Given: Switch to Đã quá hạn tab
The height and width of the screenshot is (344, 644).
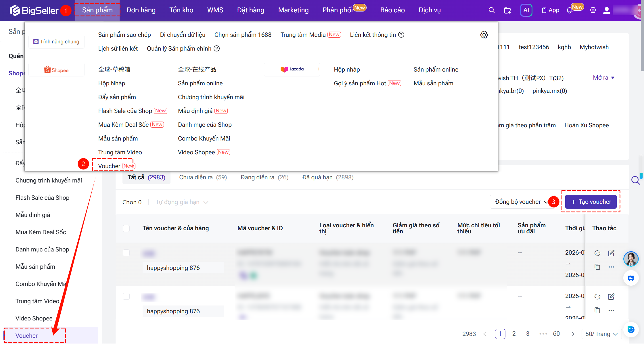Looking at the screenshot, I should [x=328, y=178].
